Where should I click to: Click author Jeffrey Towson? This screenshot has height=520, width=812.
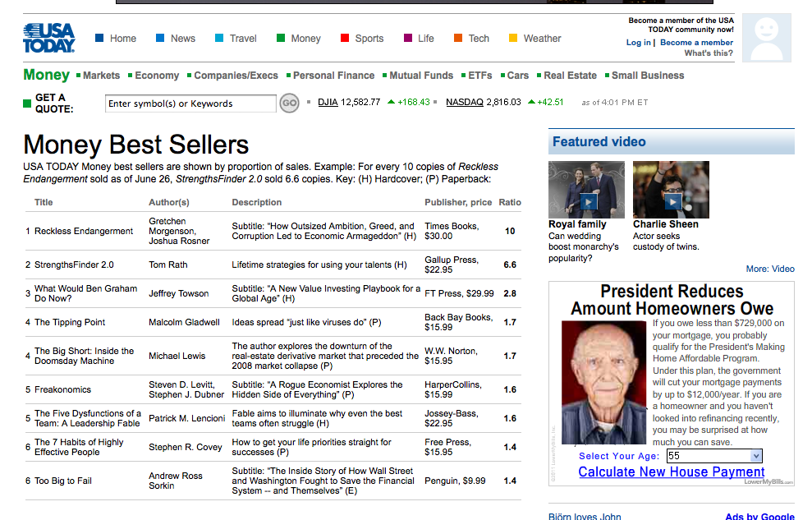point(179,293)
